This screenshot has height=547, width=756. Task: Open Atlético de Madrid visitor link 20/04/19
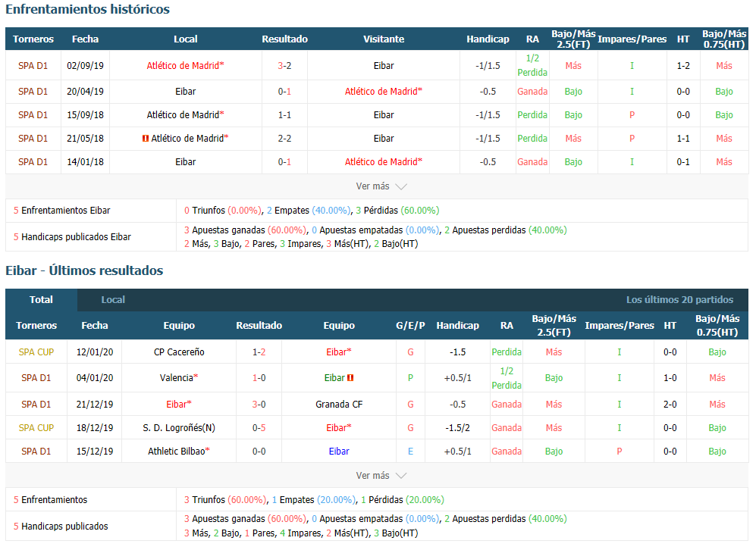[x=383, y=92]
